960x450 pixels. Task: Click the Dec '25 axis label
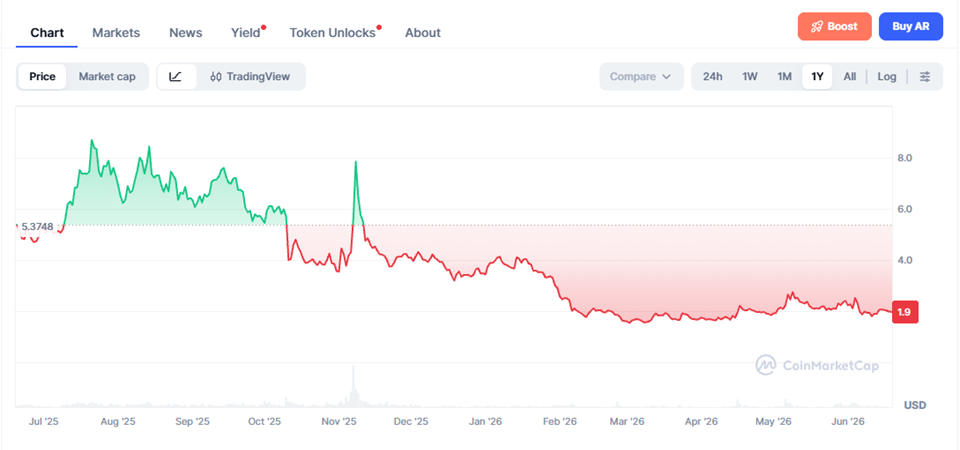click(x=411, y=422)
